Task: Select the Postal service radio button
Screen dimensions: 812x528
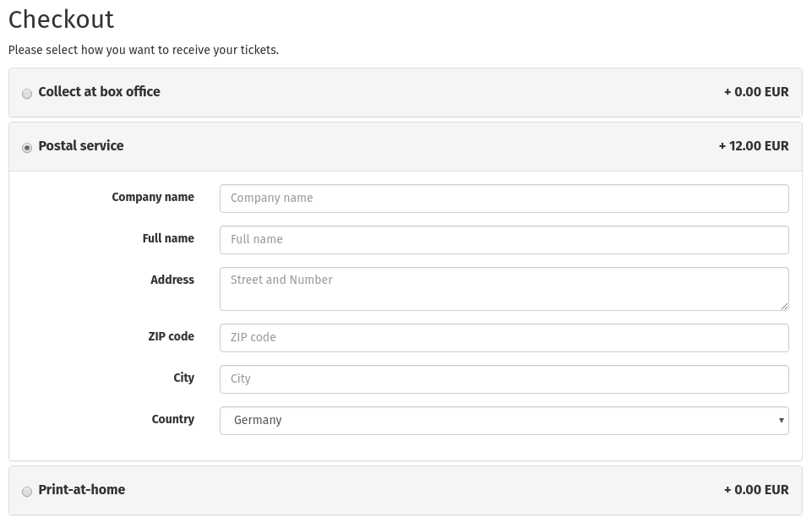Action: pyautogui.click(x=27, y=148)
